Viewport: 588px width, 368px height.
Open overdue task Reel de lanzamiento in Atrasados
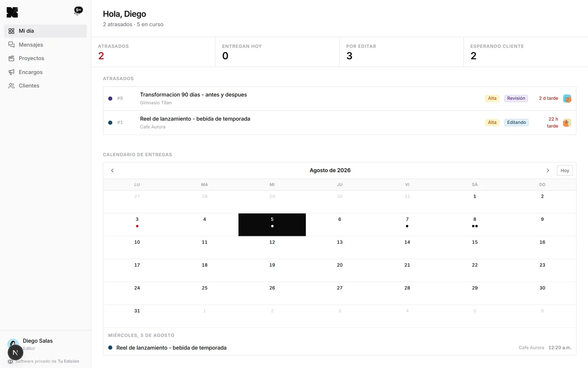point(339,123)
